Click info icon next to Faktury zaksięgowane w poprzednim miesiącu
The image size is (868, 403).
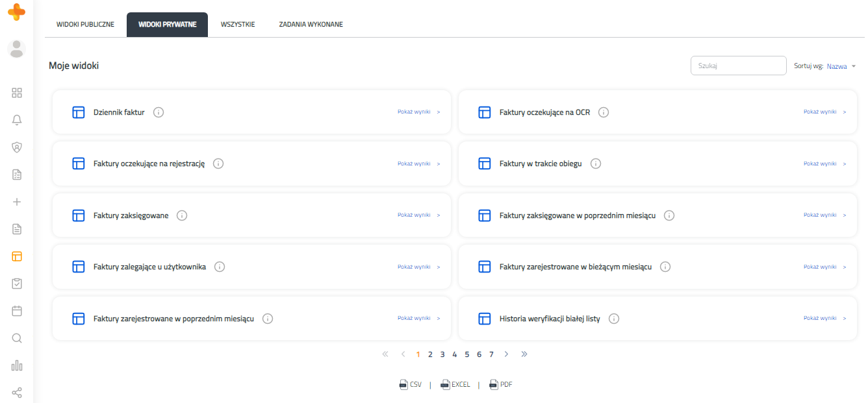pos(669,215)
